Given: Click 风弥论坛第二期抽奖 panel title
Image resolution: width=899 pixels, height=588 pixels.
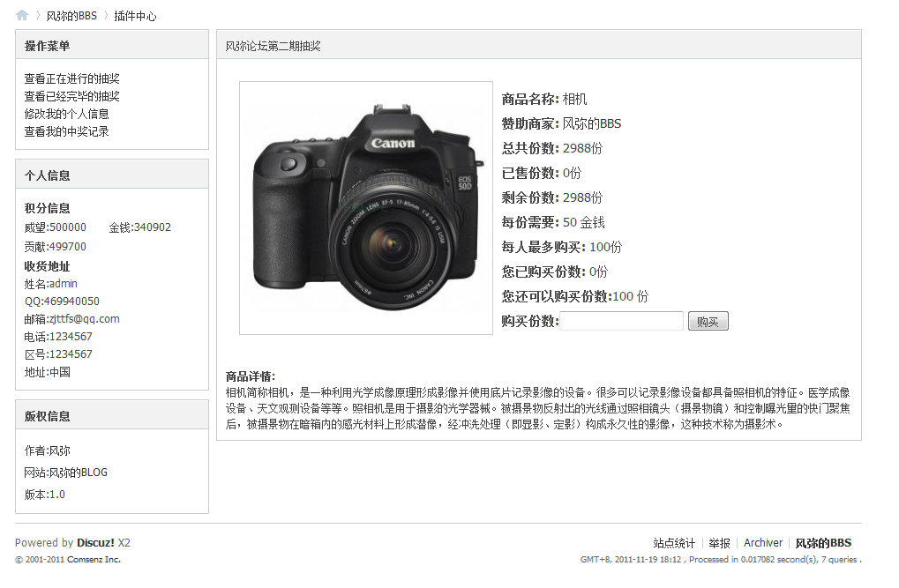Looking at the screenshot, I should [273, 46].
